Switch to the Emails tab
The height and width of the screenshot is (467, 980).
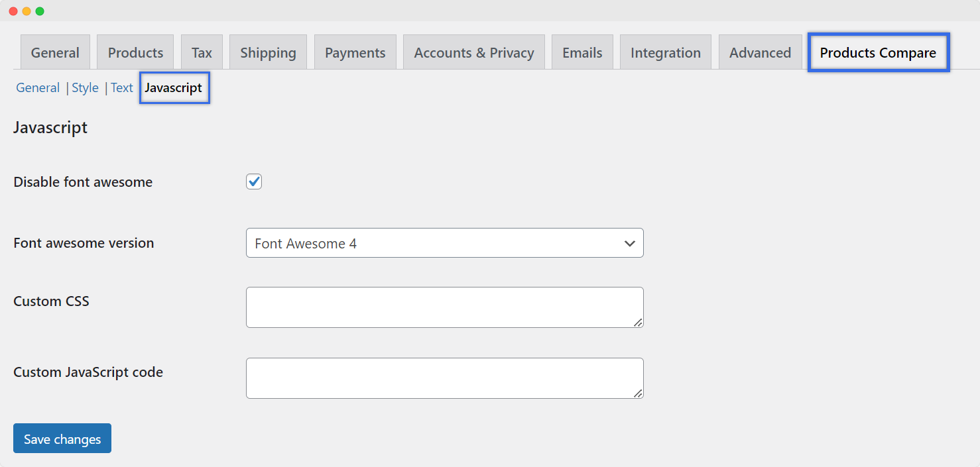(582, 53)
